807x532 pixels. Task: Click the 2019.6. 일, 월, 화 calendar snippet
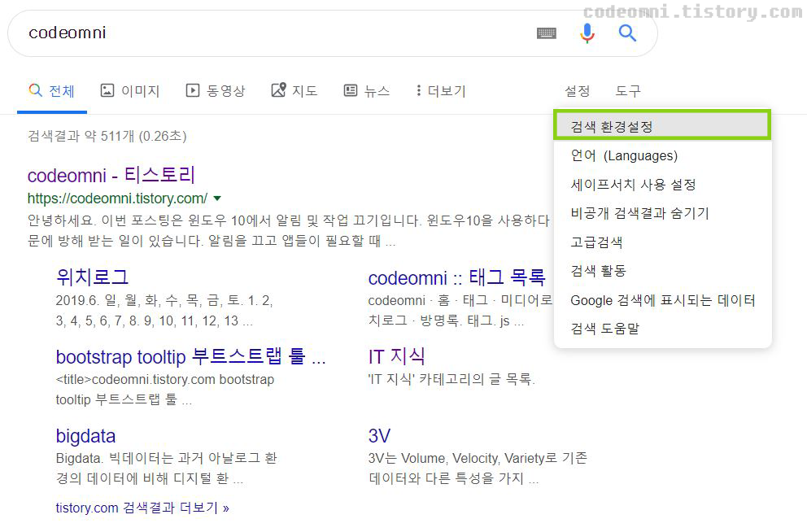(x=164, y=311)
